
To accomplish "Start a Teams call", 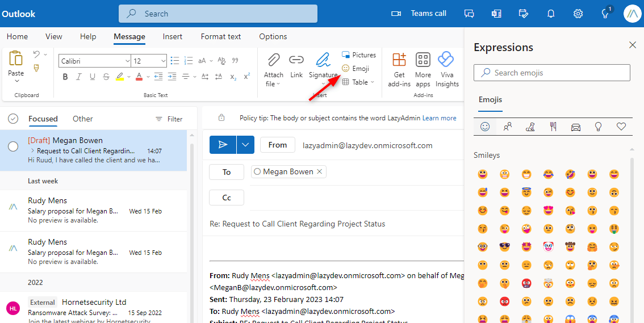I will (x=419, y=14).
